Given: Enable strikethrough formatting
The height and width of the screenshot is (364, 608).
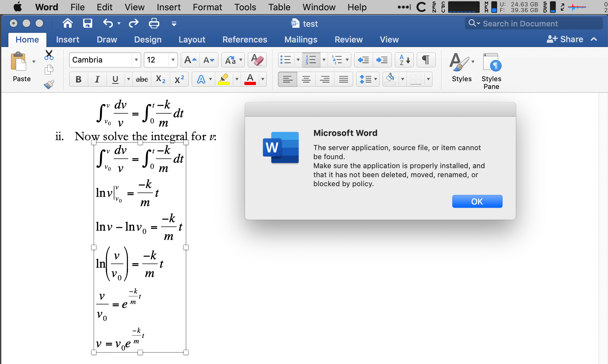Looking at the screenshot, I should [142, 79].
